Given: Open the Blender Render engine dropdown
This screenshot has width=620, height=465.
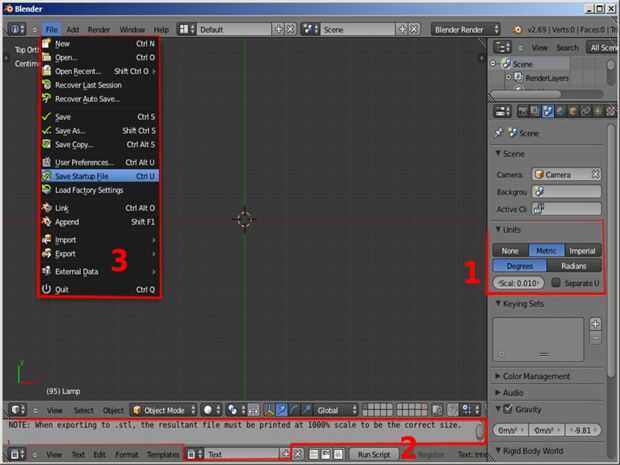Looking at the screenshot, I should pos(465,29).
